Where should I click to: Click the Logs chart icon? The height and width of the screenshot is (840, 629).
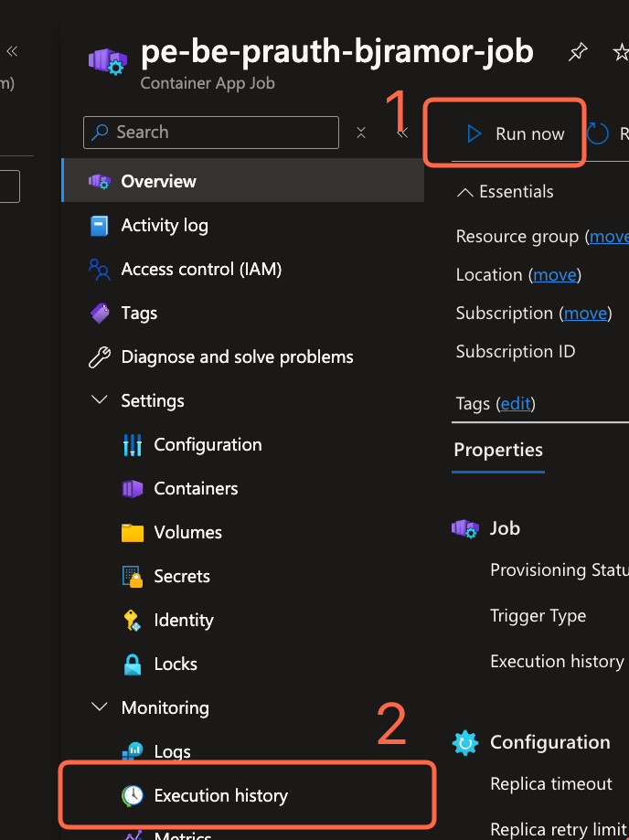(x=132, y=751)
